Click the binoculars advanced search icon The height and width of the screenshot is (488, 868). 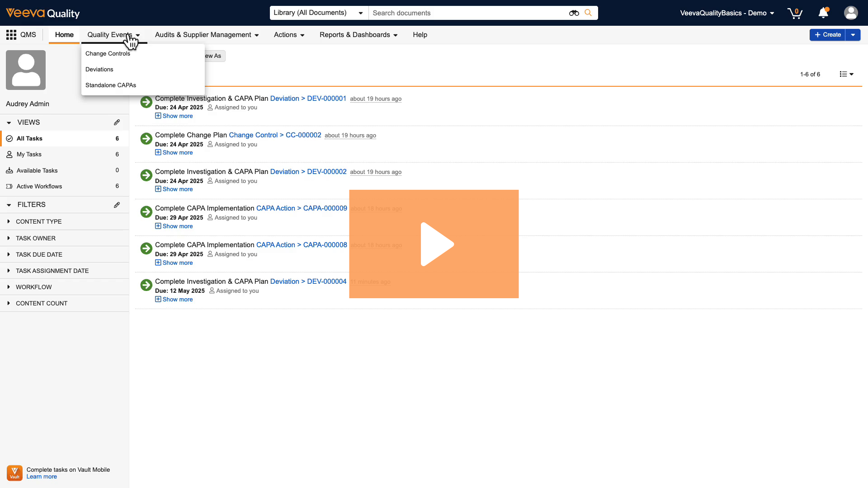(574, 13)
